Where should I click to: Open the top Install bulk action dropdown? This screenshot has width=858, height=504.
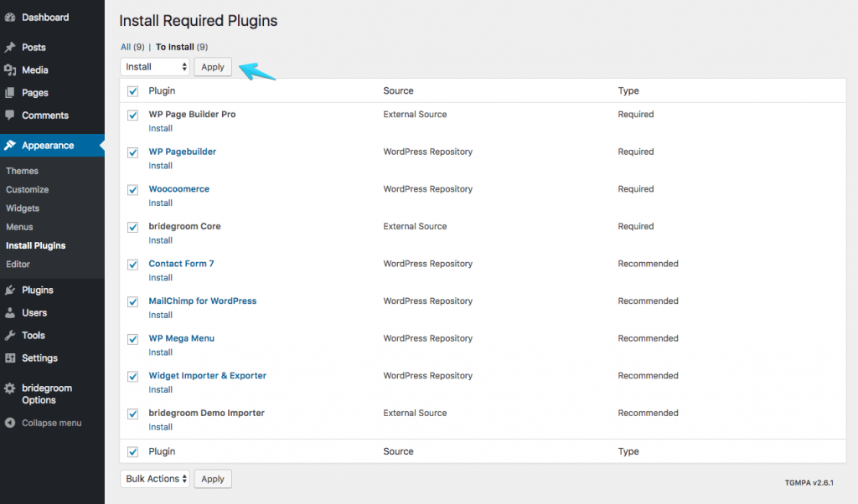(155, 67)
